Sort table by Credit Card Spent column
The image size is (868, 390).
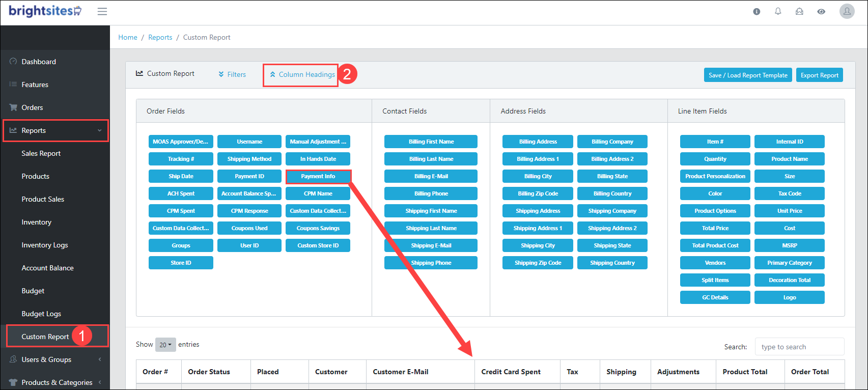pos(517,372)
